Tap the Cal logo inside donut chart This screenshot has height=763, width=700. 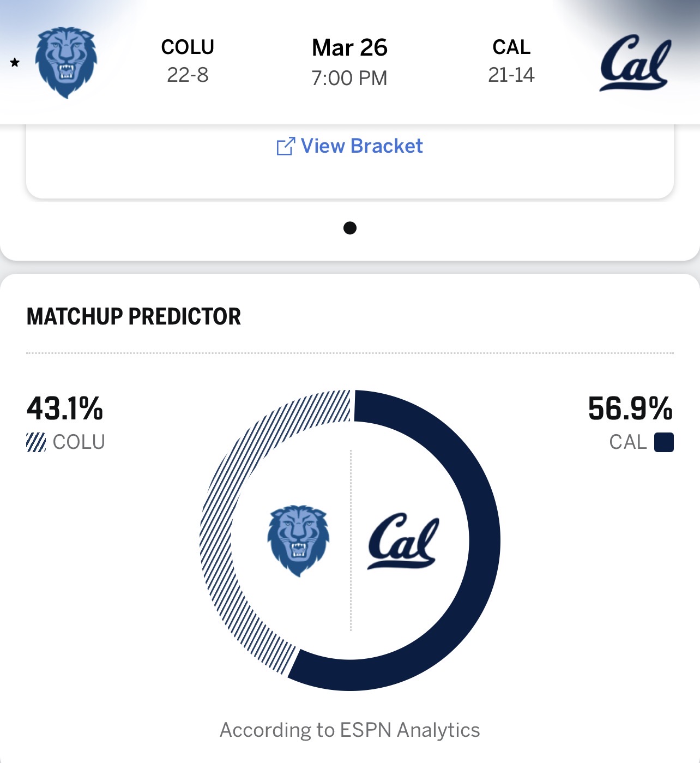403,541
